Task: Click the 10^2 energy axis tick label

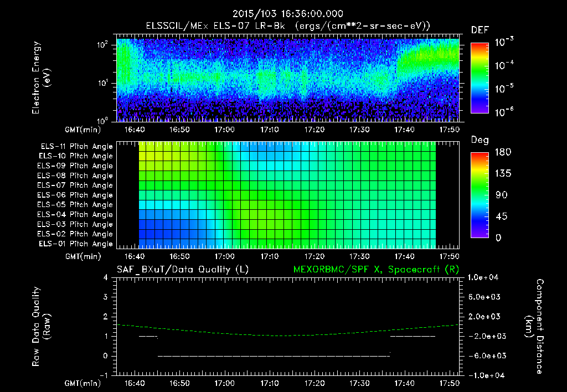Action: pyautogui.click(x=102, y=45)
